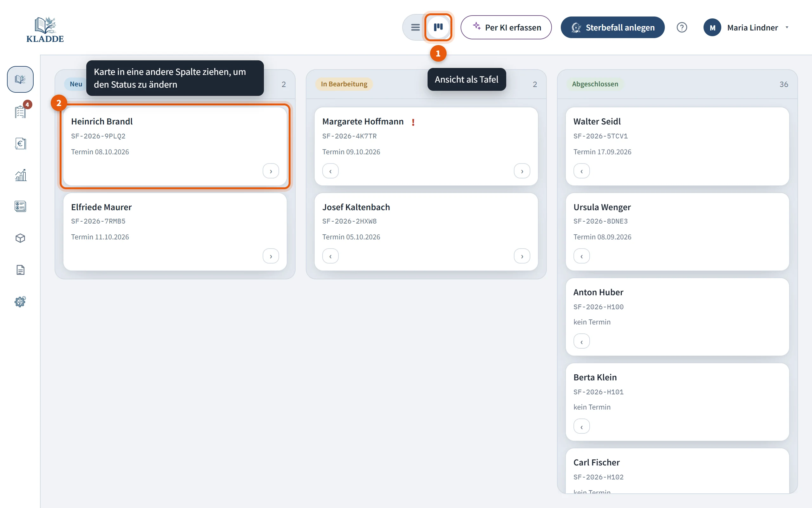Viewport: 812px width, 508px height.
Task: Open documents page icon in sidebar
Action: [20, 270]
